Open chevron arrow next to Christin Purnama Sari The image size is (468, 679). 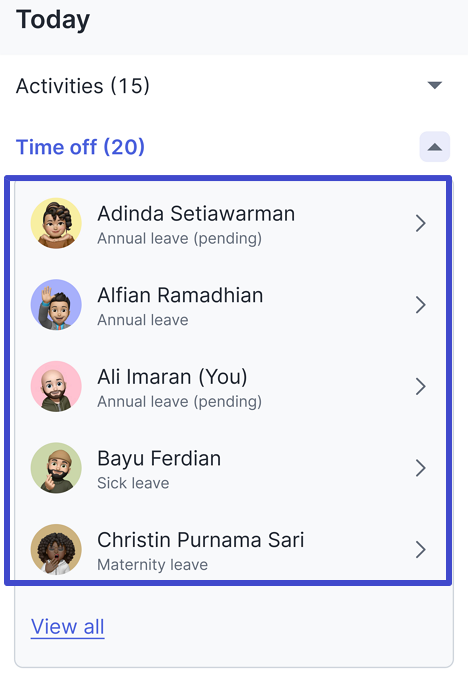point(420,550)
